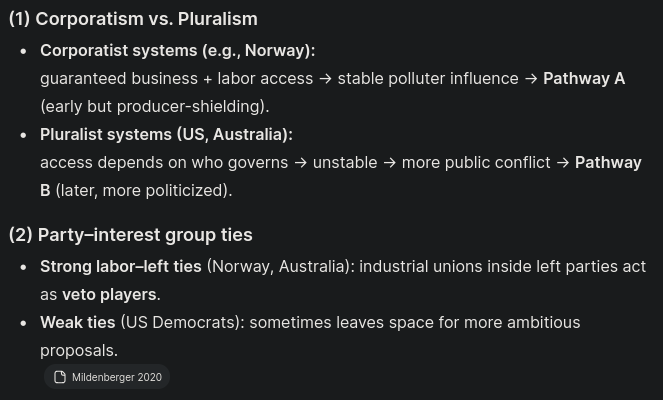
Task: Click the "(1) Corporatism vs. Pluralism" heading
Action: click(133, 19)
